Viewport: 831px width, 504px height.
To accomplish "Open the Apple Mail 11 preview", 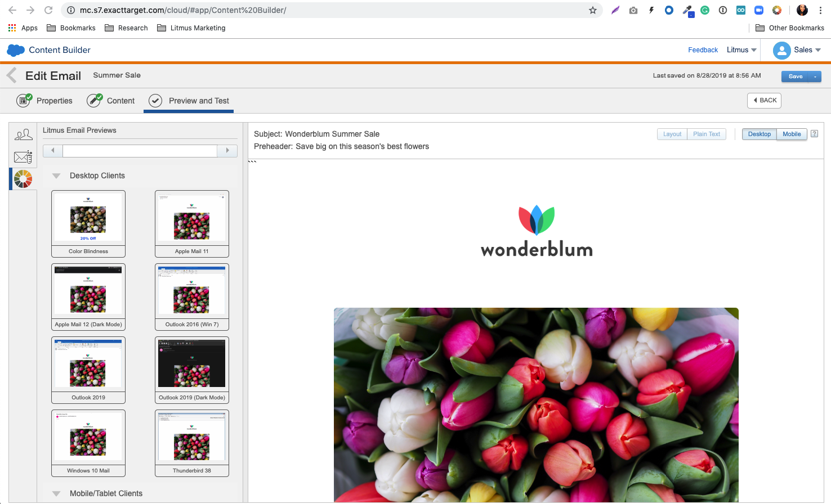I will [x=192, y=224].
